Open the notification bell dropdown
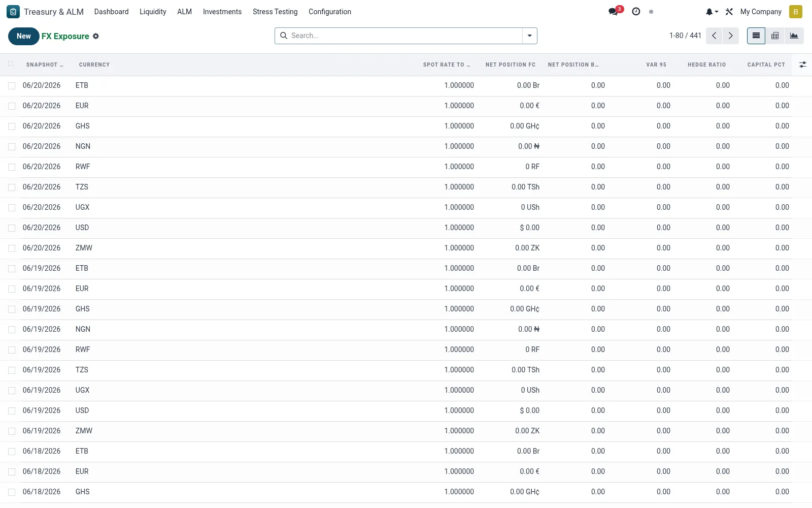The image size is (812, 508). [x=712, y=12]
